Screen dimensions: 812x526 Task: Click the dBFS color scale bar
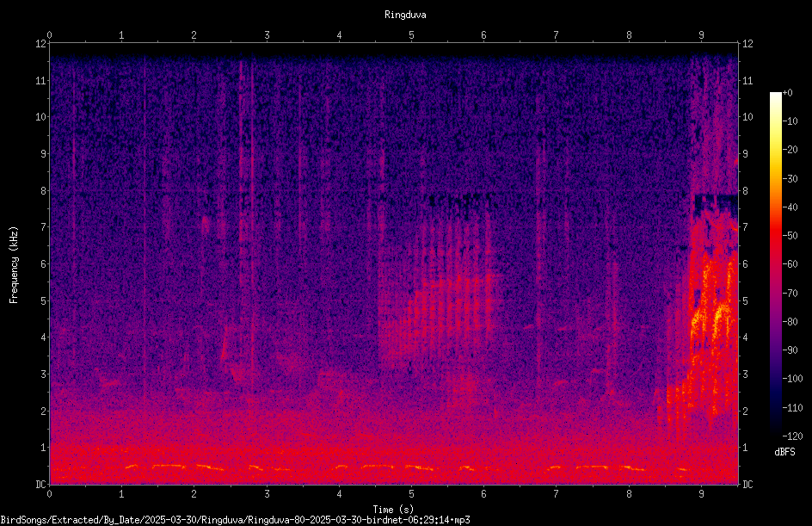(775, 263)
